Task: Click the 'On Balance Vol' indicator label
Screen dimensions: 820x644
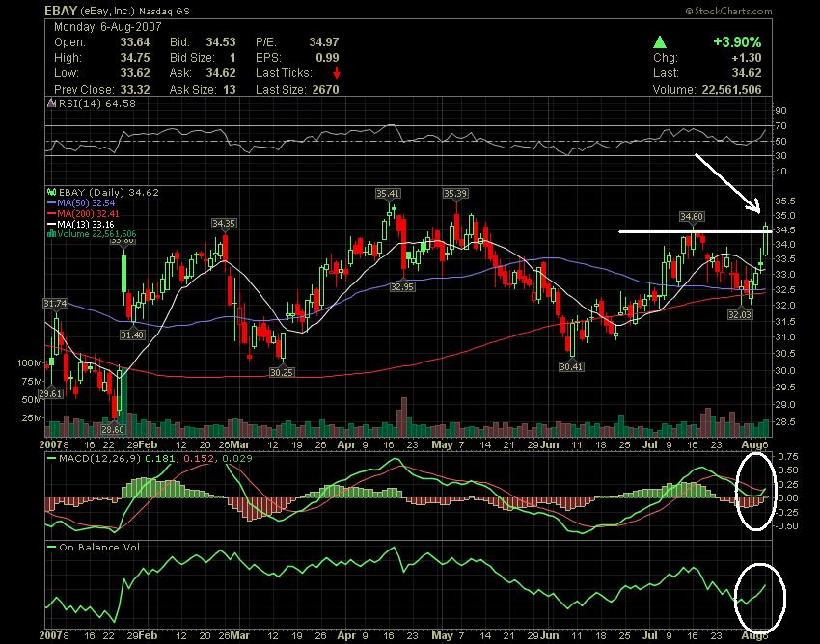Action: point(99,547)
